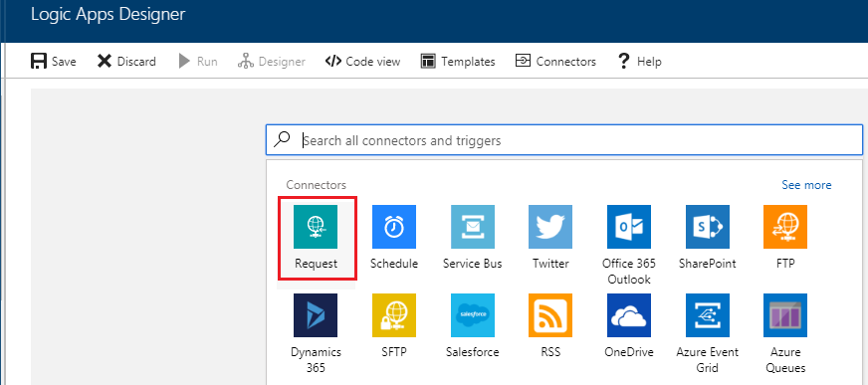The width and height of the screenshot is (868, 385).
Task: Open the OneDrive connector icon
Action: [x=629, y=315]
